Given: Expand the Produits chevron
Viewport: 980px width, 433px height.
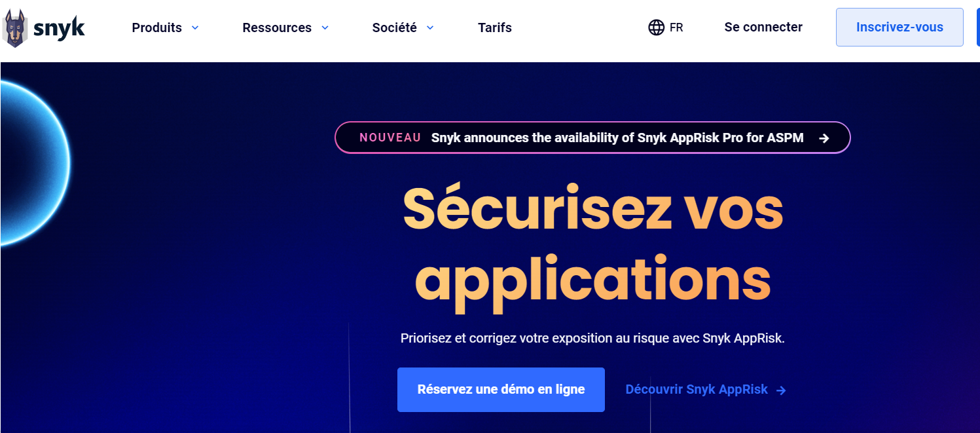Looking at the screenshot, I should coord(194,28).
